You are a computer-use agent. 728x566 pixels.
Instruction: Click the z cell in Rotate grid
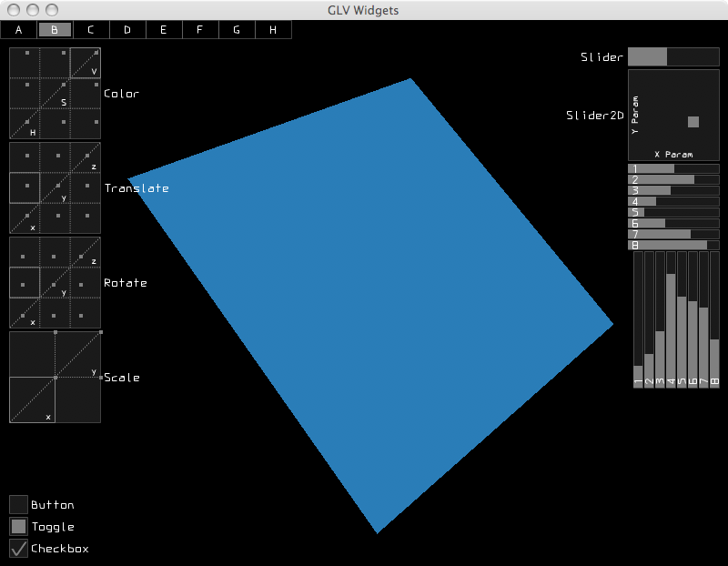point(86,252)
